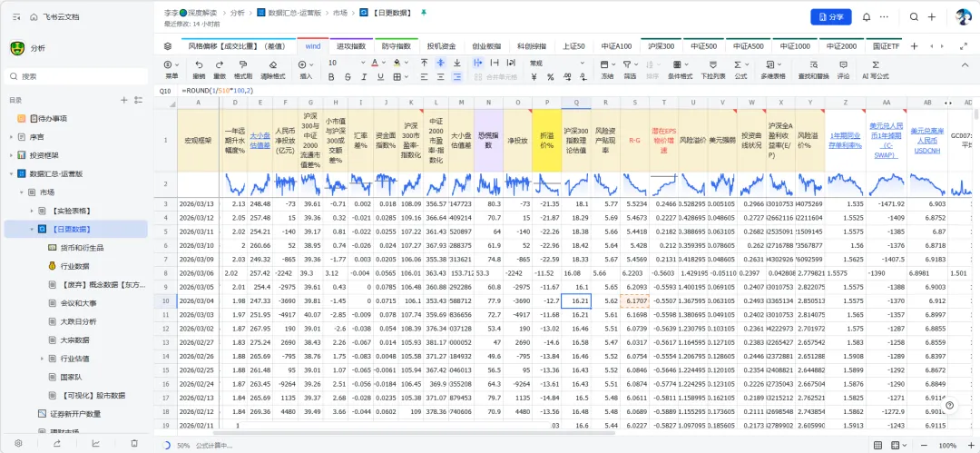Switch to the 国证ETF sheet tab
The width and height of the screenshot is (980, 453).
pyautogui.click(x=886, y=46)
